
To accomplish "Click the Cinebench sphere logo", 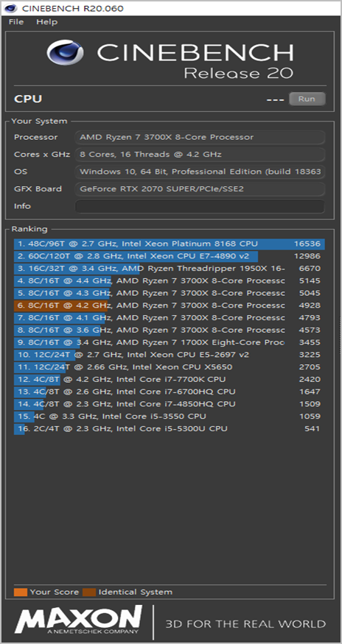I will 66,52.
